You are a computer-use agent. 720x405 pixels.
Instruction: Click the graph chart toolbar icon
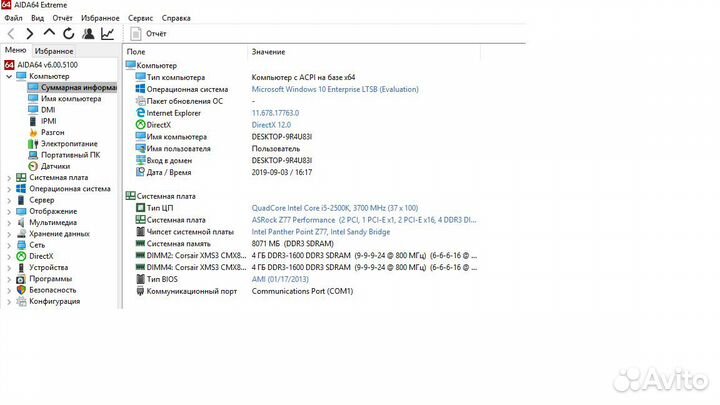(107, 33)
